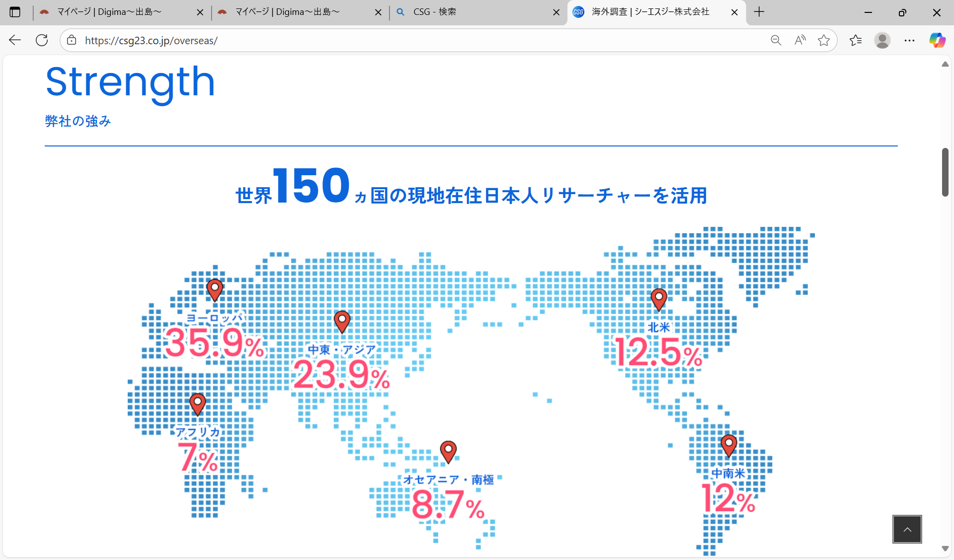The width and height of the screenshot is (954, 560).
Task: Click the back-to-top arrow button
Action: click(907, 529)
